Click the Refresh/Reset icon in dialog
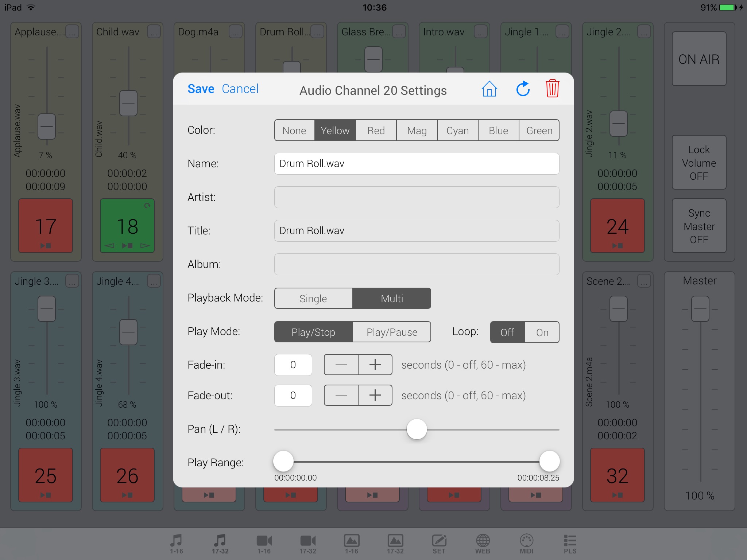 pos(521,90)
